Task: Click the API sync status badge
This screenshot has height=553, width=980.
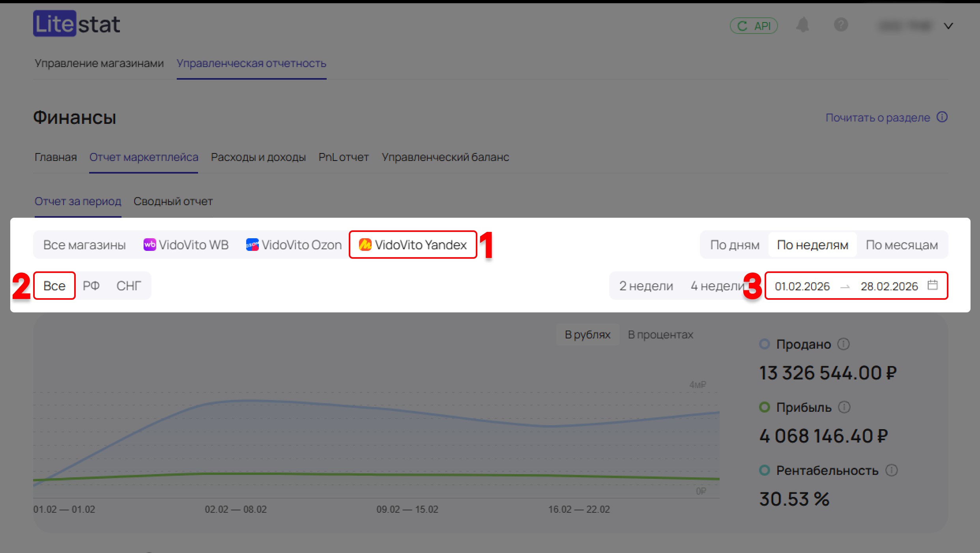Action: coord(754,26)
